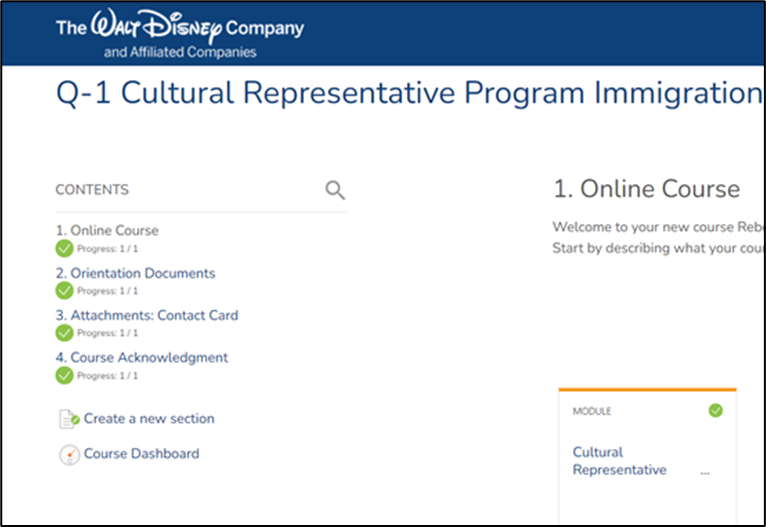
Task: Click green checkmark under Course Acknowledgment
Action: (64, 375)
